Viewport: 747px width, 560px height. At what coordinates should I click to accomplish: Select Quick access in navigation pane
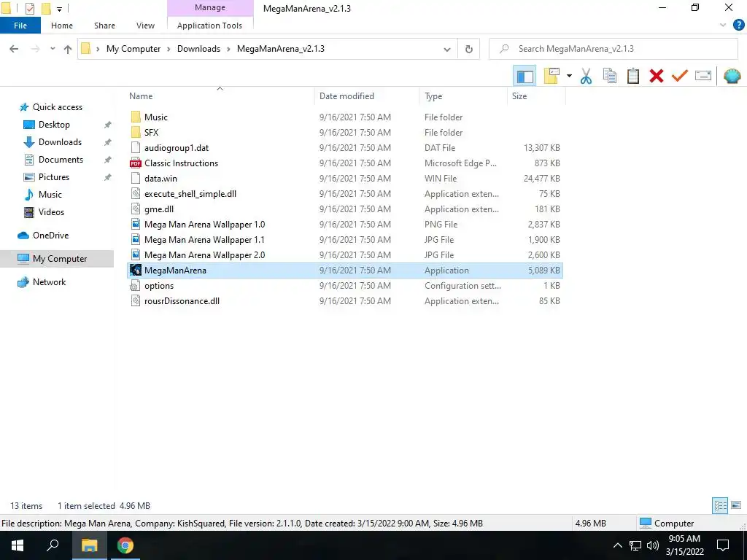coord(57,107)
